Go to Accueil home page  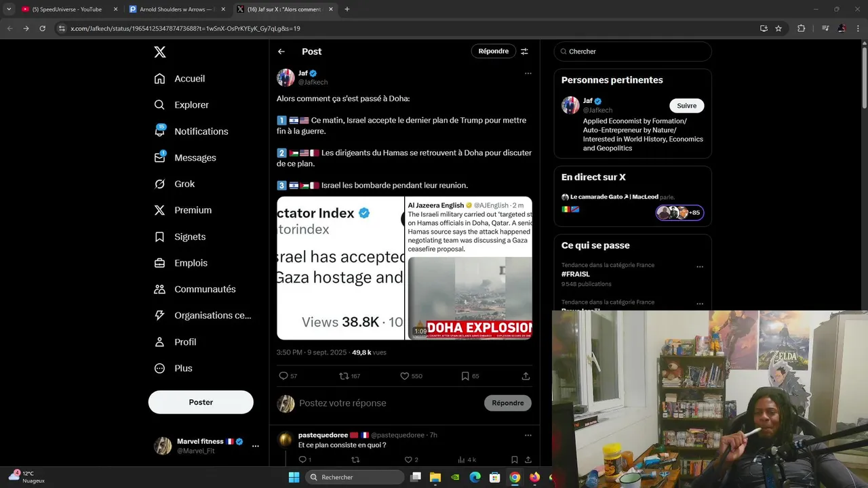(180, 79)
